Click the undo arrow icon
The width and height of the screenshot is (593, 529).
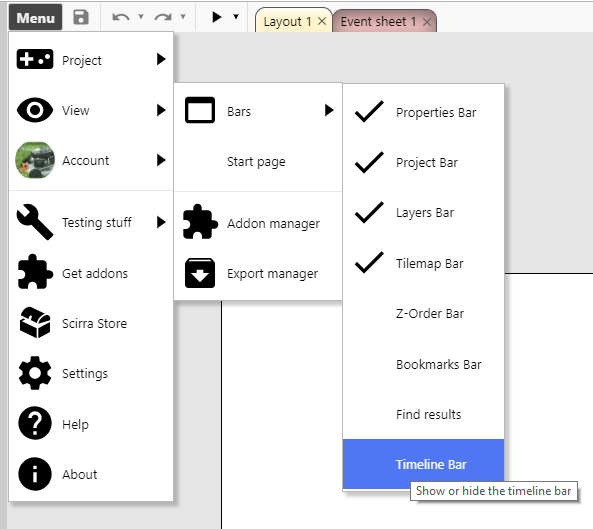tap(121, 17)
